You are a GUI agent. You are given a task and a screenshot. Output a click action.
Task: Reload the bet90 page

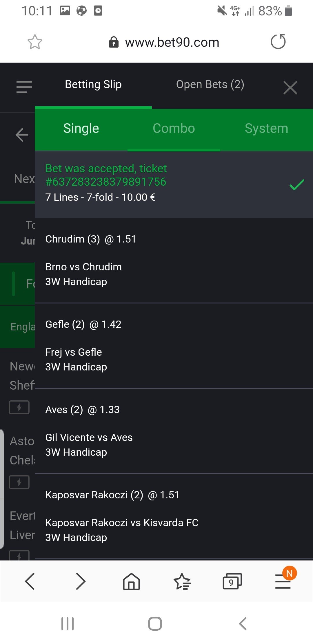278,42
